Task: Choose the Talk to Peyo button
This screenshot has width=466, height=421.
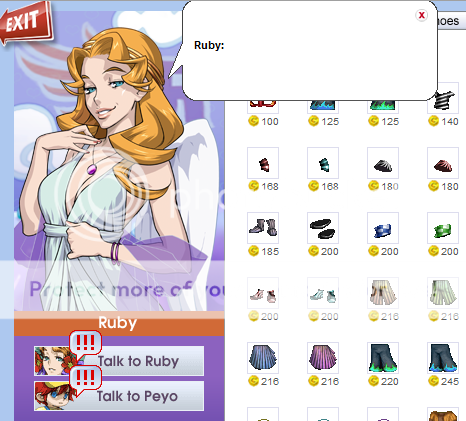Action: pyautogui.click(x=119, y=396)
